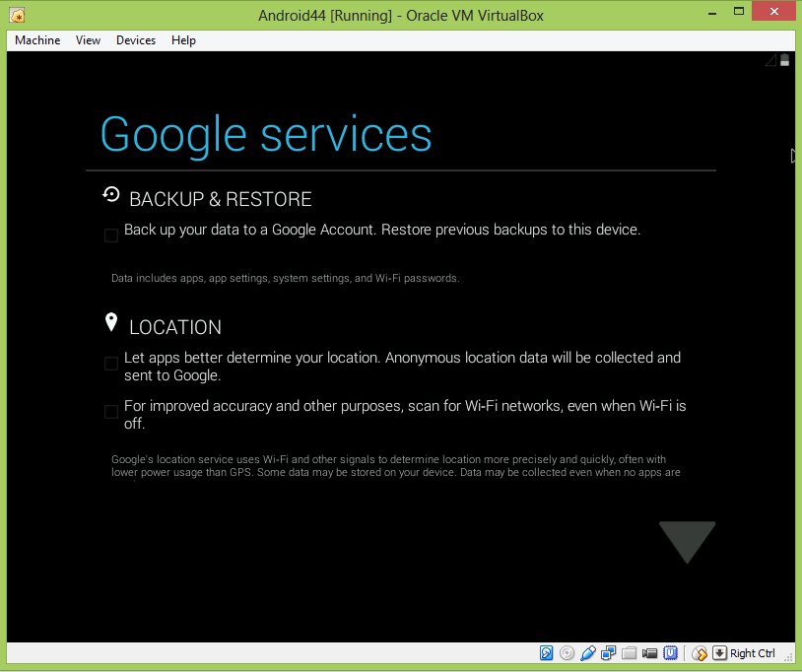Image resolution: width=802 pixels, height=672 pixels.
Task: Tap the down arrow to continue
Action: 687,542
